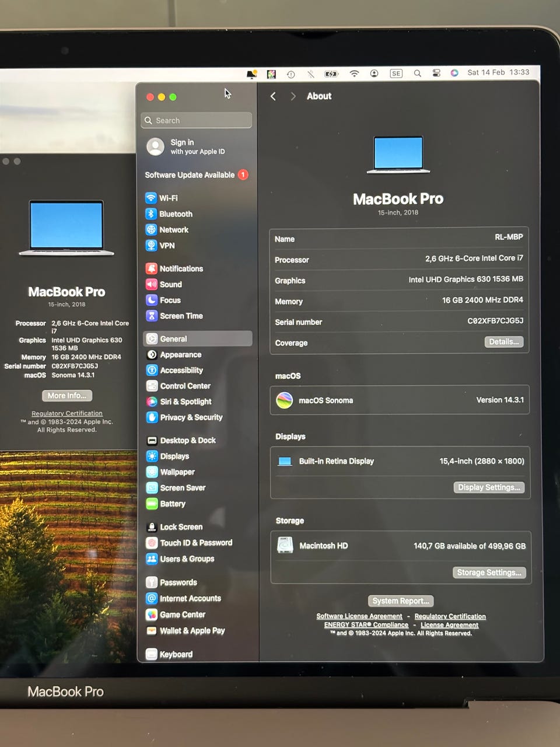
Task: Click the macOS Sonoma version row
Action: (x=400, y=400)
